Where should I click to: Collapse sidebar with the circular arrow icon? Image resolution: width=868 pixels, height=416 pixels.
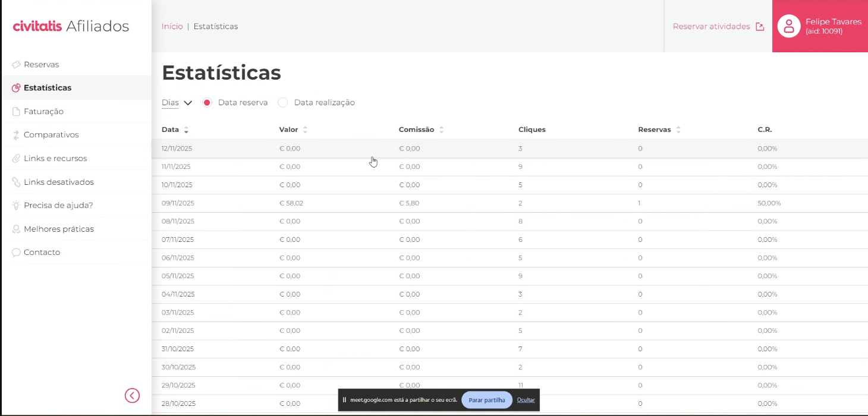point(132,395)
